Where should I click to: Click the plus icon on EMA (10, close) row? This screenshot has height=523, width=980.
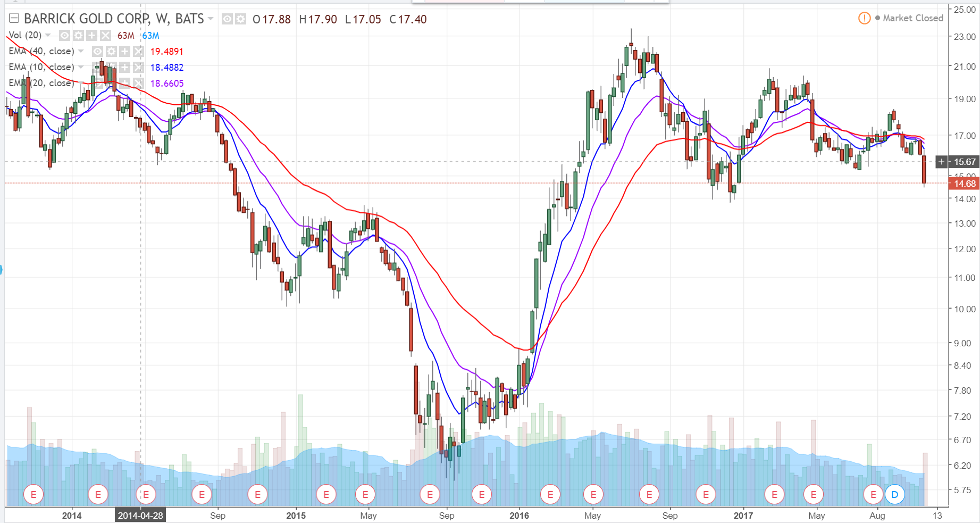click(124, 68)
